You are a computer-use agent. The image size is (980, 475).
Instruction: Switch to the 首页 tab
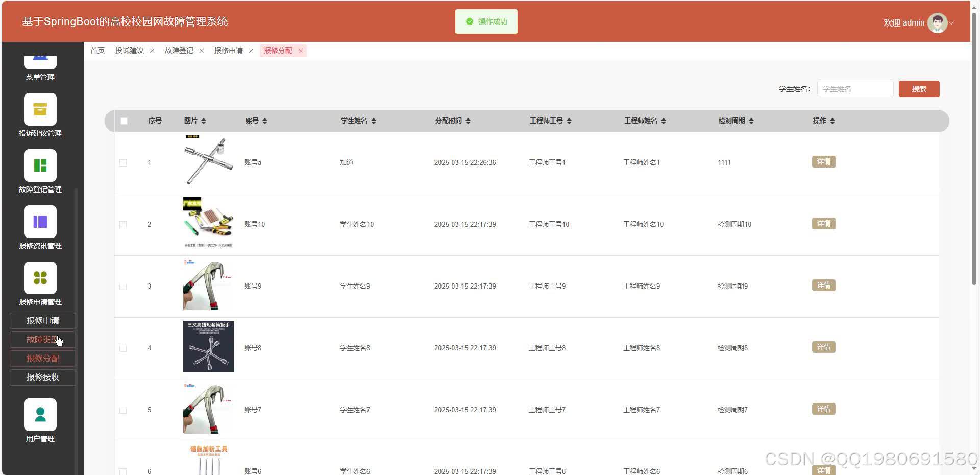(97, 51)
